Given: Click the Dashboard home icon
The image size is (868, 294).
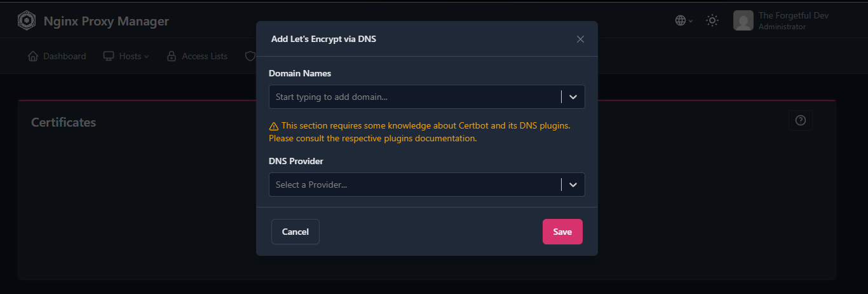Looking at the screenshot, I should pyautogui.click(x=33, y=56).
